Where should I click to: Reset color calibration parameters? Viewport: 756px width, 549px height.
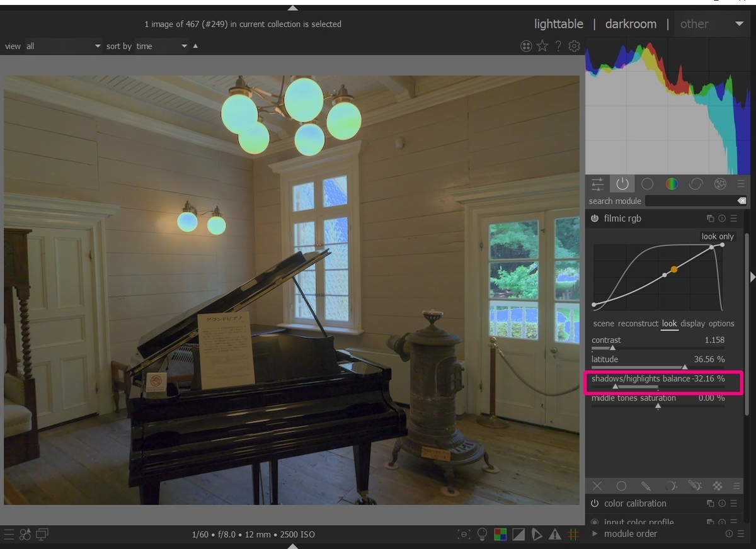tap(722, 504)
